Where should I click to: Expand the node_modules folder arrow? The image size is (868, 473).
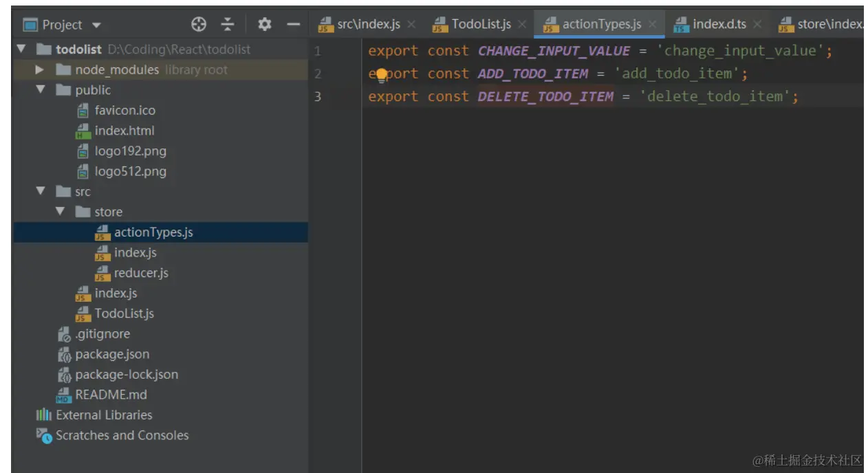pos(40,69)
